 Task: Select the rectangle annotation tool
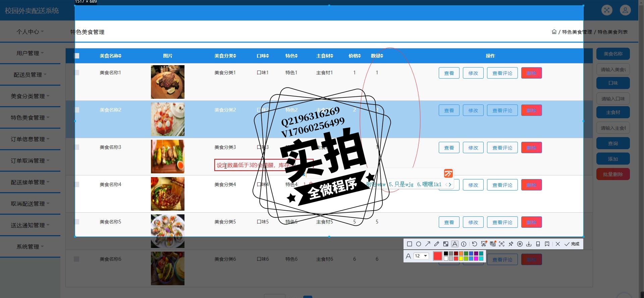coord(410,244)
